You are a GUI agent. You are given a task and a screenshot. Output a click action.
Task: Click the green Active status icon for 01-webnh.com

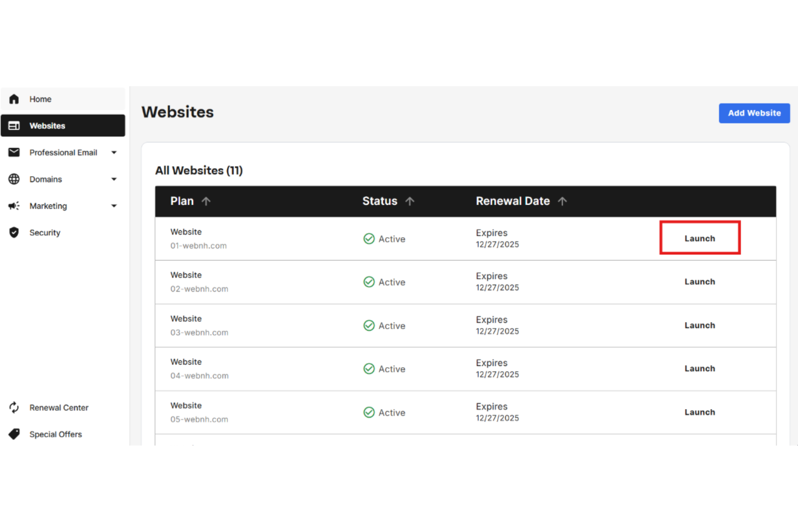click(x=369, y=238)
